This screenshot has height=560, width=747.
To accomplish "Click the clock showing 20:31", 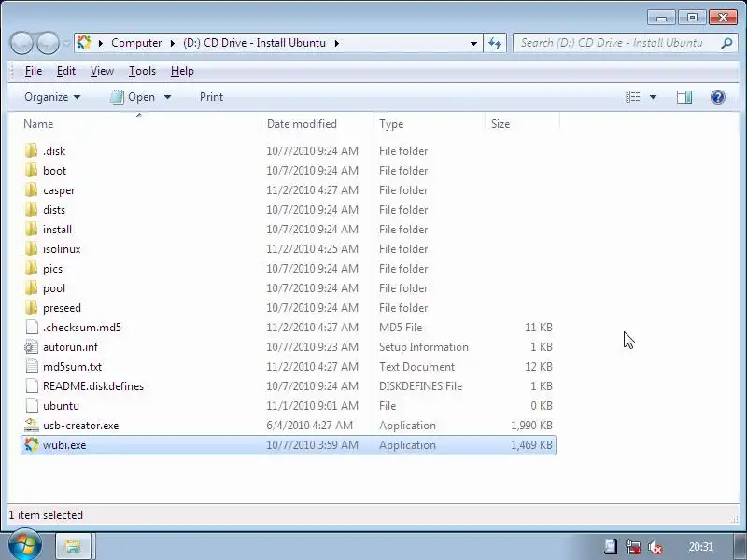I will [700, 547].
